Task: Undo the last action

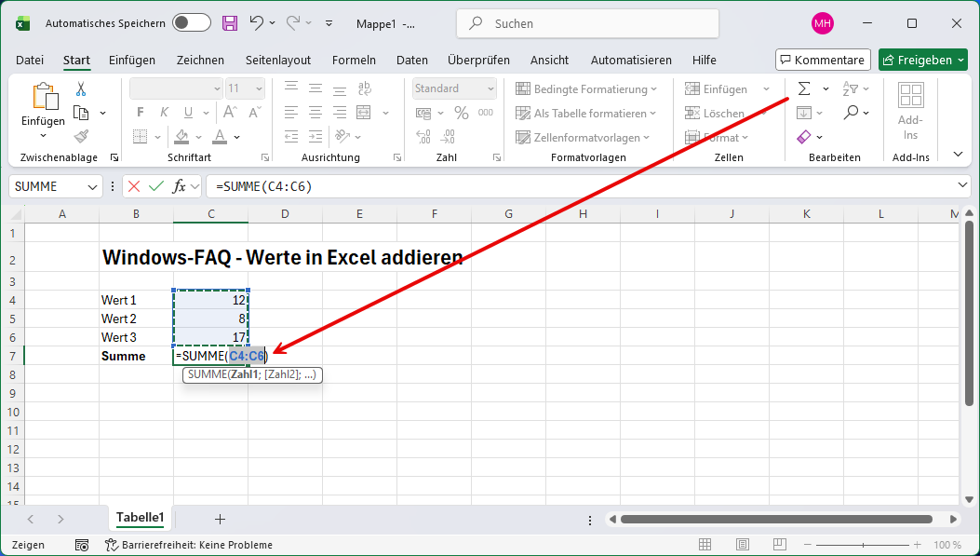Action: pos(256,23)
